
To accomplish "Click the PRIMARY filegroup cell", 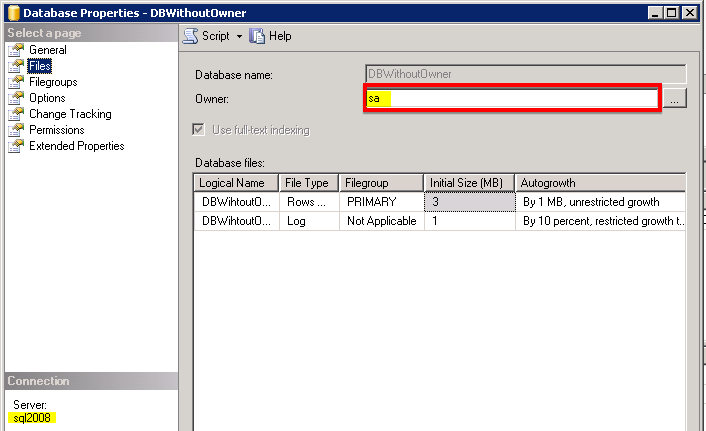I will [382, 202].
